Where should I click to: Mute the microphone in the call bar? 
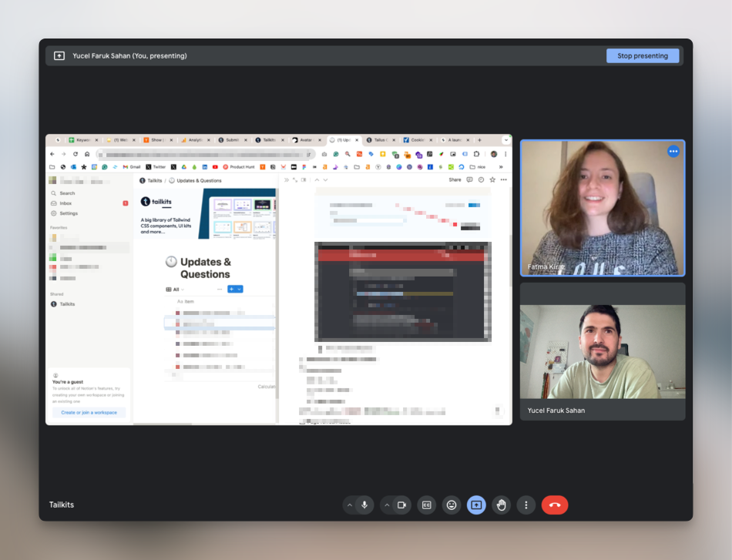[x=364, y=505]
